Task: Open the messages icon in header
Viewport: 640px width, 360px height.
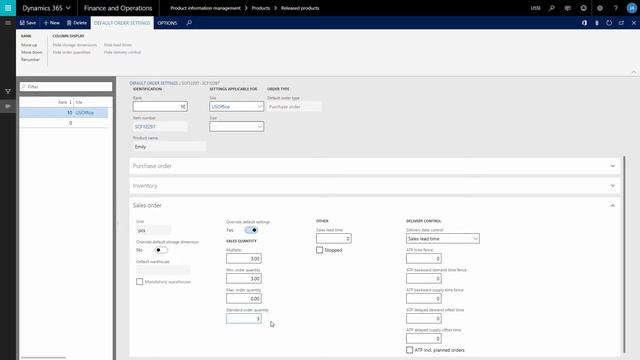Action: [568, 8]
